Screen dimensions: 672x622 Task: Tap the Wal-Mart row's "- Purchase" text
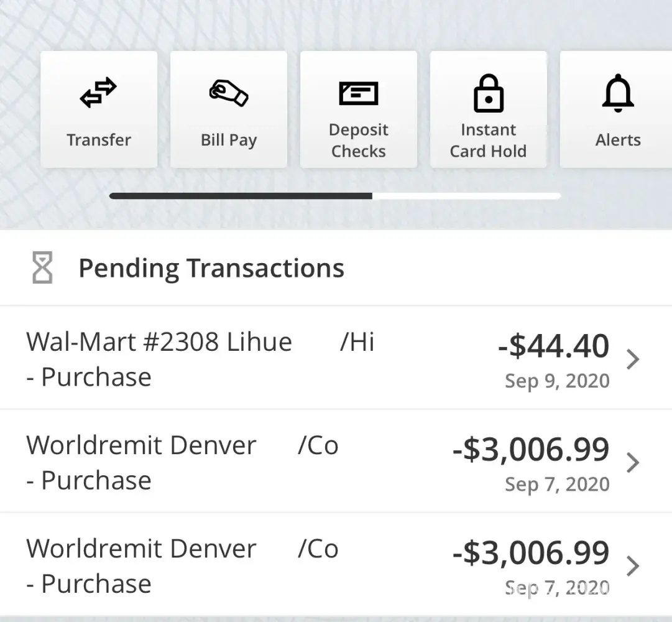coord(89,377)
